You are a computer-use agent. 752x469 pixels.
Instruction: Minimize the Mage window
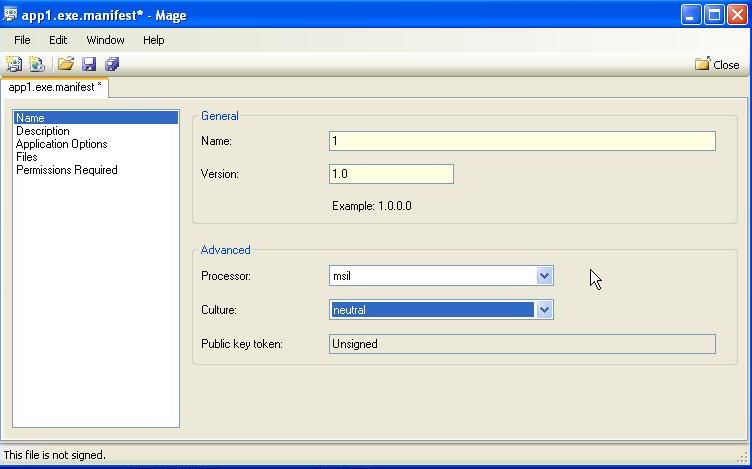[691, 15]
